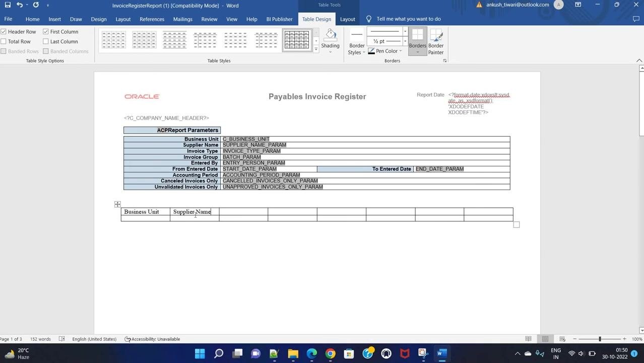Expand the Table Styles gallery More arrow

pyautogui.click(x=316, y=49)
